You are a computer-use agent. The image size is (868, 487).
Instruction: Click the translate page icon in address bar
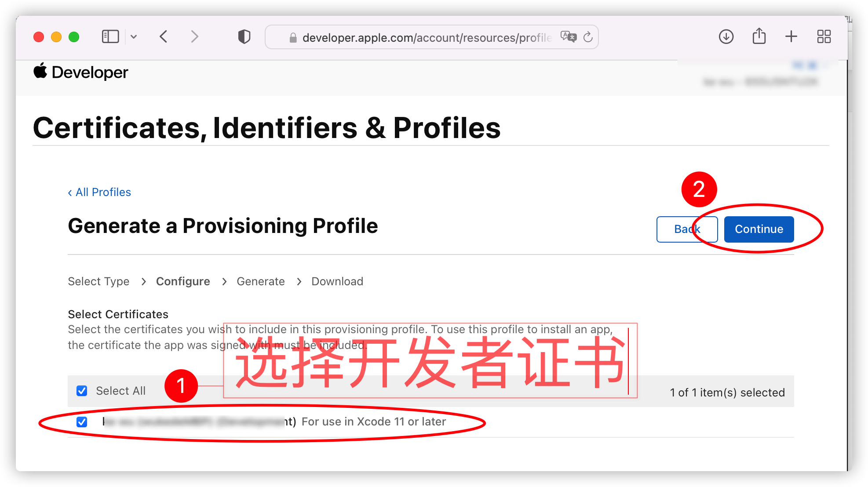point(568,37)
